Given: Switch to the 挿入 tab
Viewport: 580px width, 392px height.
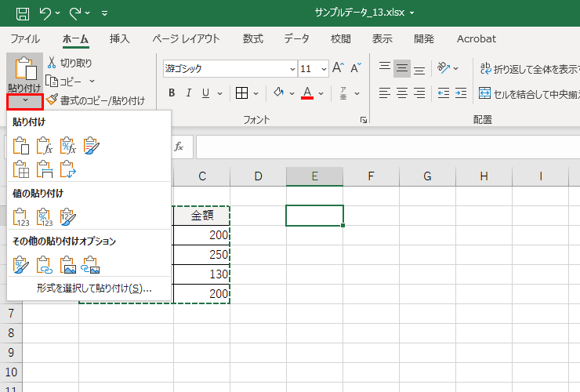Looking at the screenshot, I should (x=119, y=39).
